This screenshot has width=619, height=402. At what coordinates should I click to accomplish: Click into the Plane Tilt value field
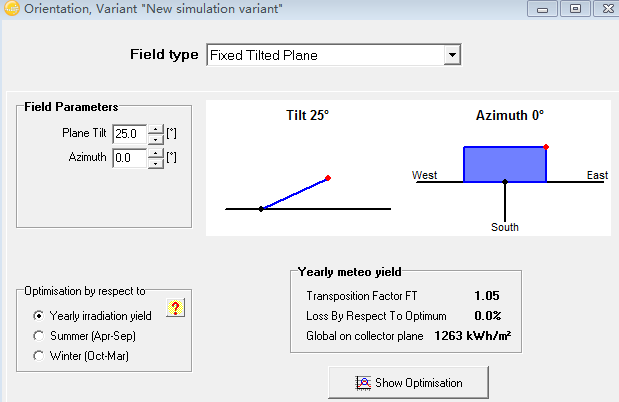coord(129,134)
